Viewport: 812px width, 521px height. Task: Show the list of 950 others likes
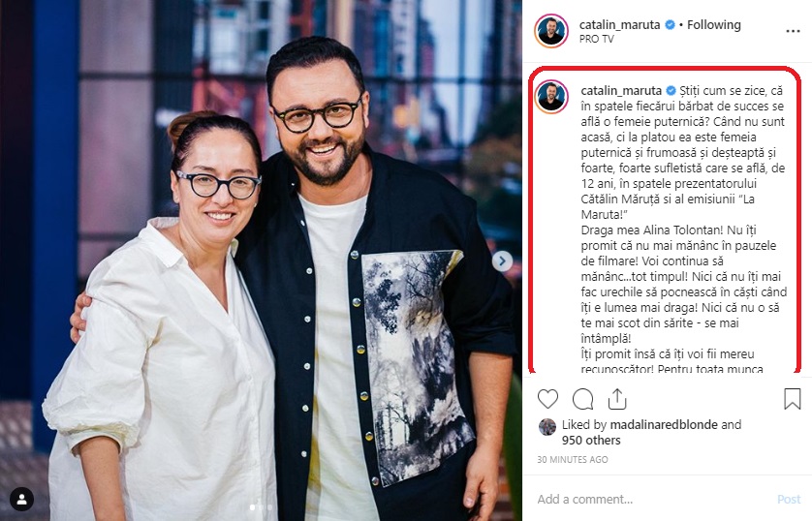point(591,441)
